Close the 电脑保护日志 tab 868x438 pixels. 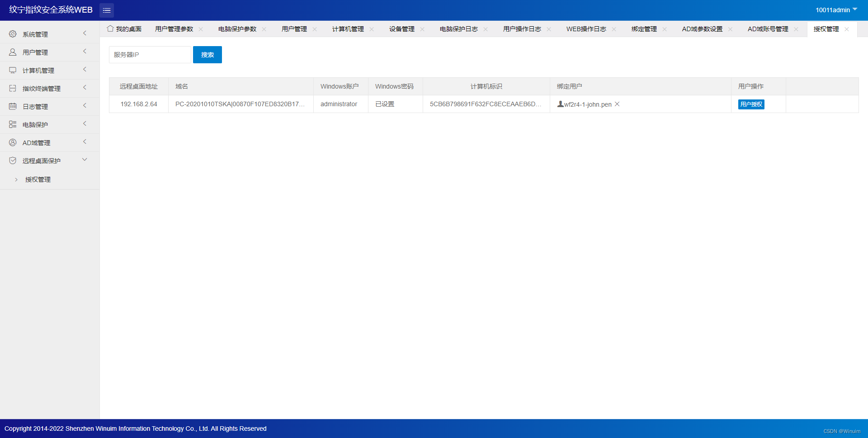click(x=486, y=29)
